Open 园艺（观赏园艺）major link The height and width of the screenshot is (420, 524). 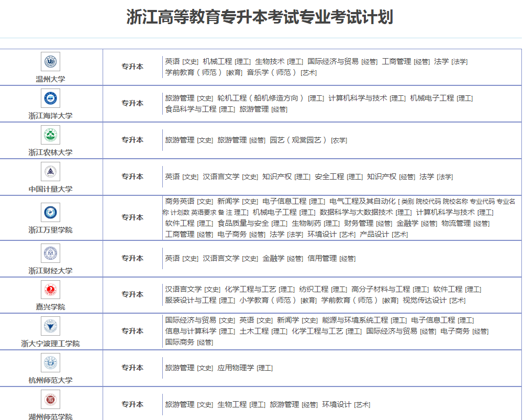tap(298, 140)
